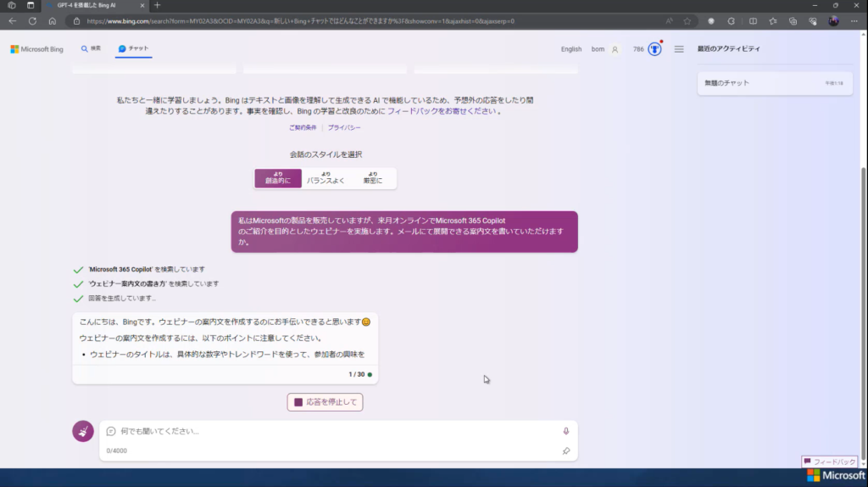The image size is (868, 487).
Task: Click the 'Microsoft 365 Copilot' search status line
Action: (x=146, y=269)
